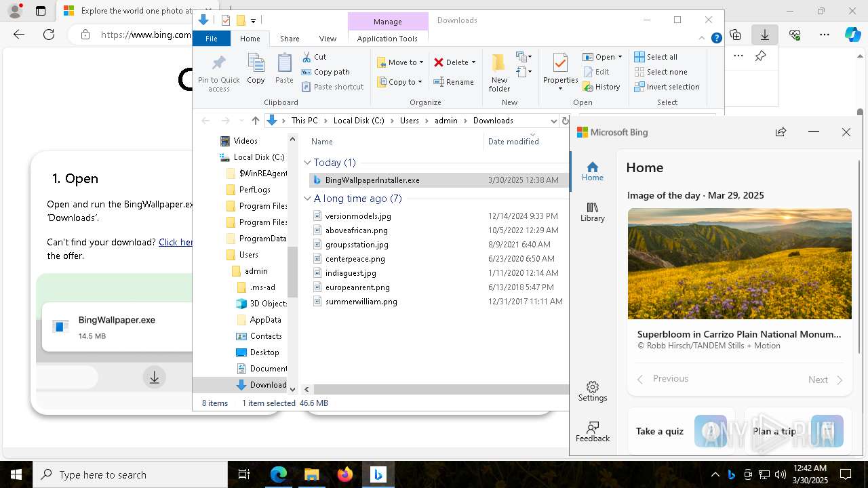The height and width of the screenshot is (488, 868).
Task: Click the Cut scissors option
Action: [314, 57]
